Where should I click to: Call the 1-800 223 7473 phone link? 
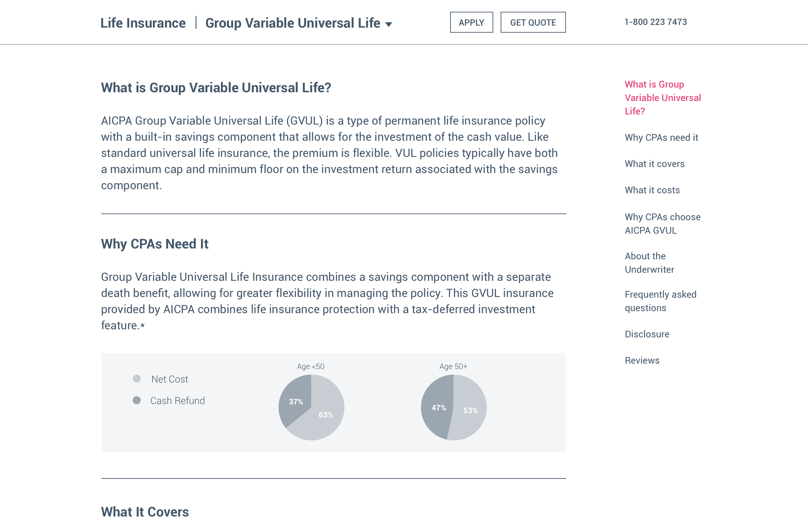[x=655, y=22]
